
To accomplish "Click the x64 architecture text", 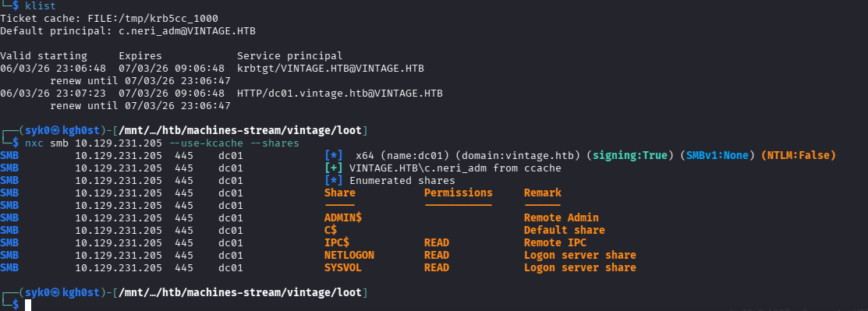I will [365, 156].
